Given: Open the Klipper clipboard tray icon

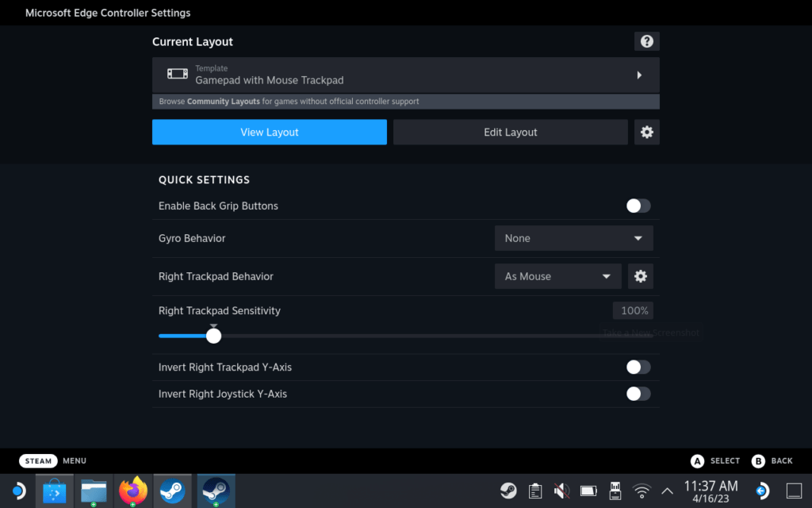Looking at the screenshot, I should 535,491.
